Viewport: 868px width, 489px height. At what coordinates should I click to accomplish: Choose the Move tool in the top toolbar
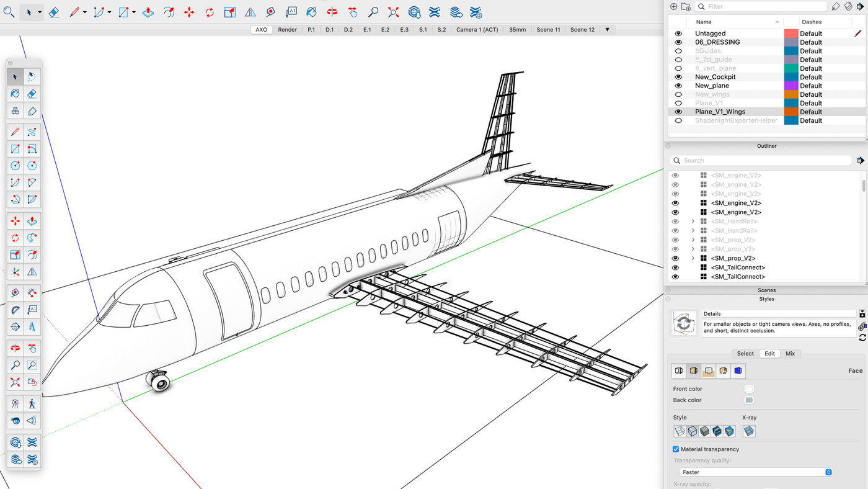(x=189, y=12)
